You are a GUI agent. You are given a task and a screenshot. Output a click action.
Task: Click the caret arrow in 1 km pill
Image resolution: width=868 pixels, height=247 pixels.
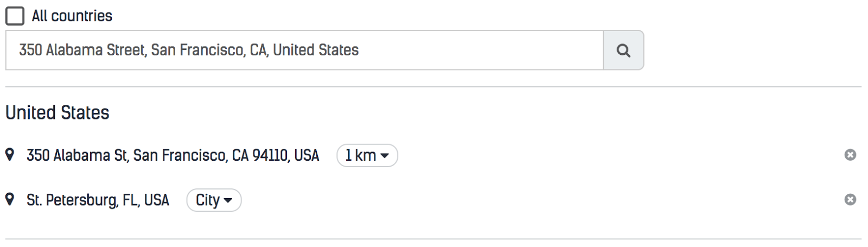pos(385,156)
